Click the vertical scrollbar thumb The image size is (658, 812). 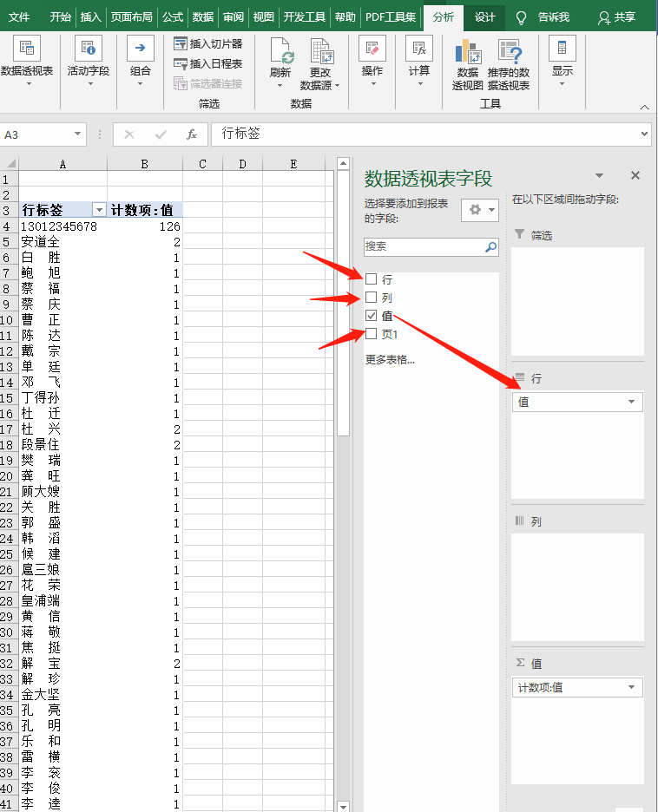[x=343, y=303]
